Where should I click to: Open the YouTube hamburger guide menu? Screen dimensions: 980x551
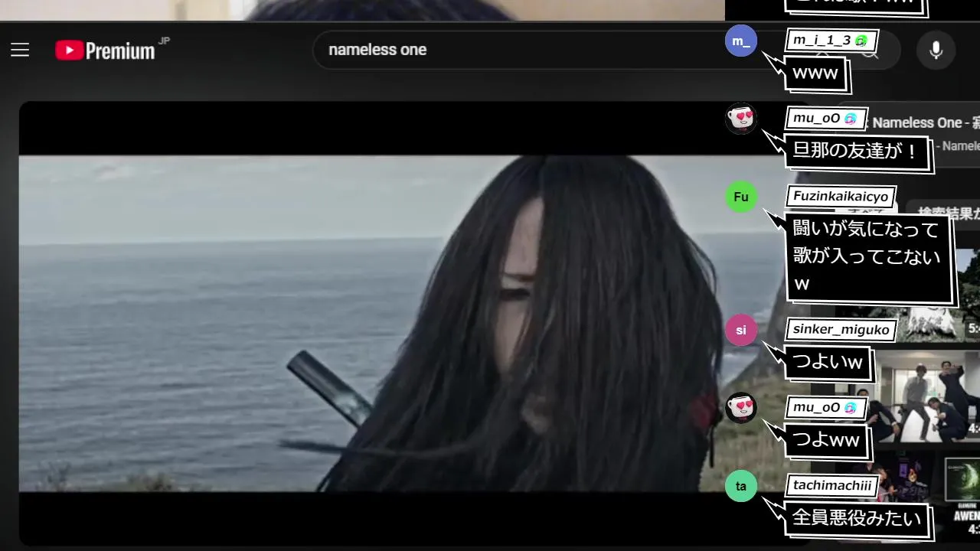(20, 51)
